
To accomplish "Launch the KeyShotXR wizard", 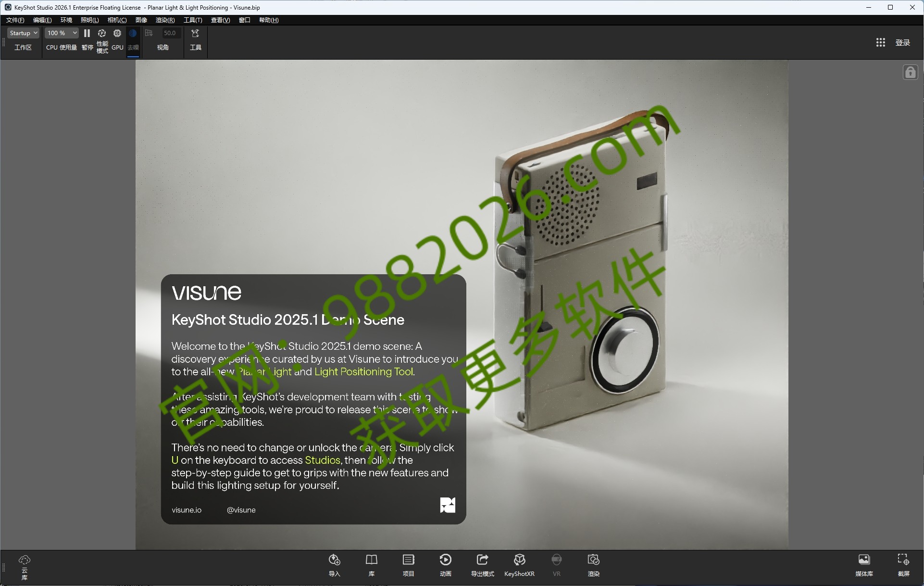I will [x=520, y=560].
